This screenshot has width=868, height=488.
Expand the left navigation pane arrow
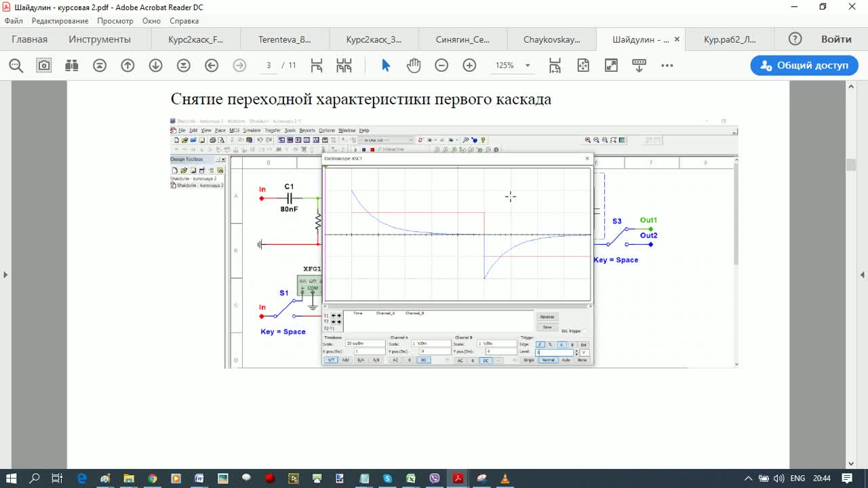point(5,274)
